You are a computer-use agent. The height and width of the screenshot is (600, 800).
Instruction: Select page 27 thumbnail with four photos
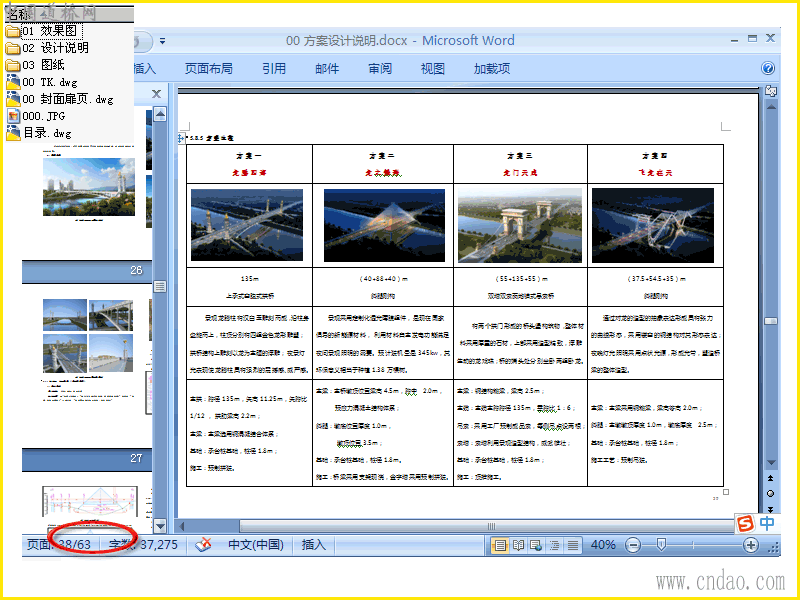pos(88,336)
